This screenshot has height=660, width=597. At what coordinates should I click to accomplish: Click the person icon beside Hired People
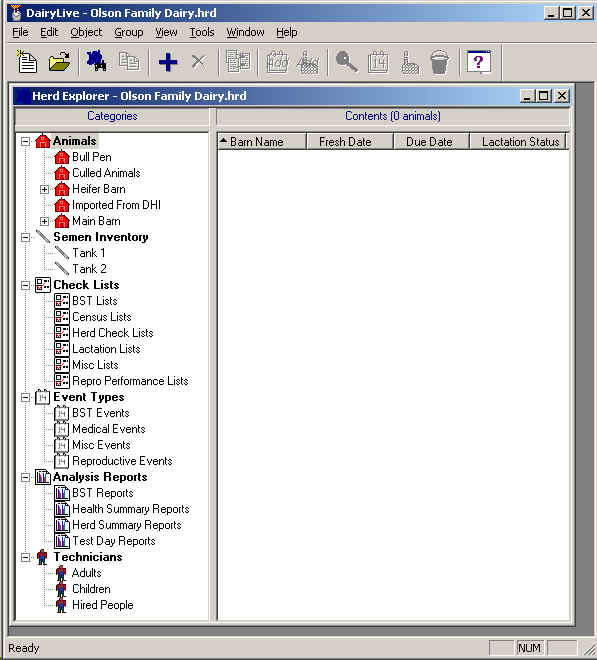(61, 605)
